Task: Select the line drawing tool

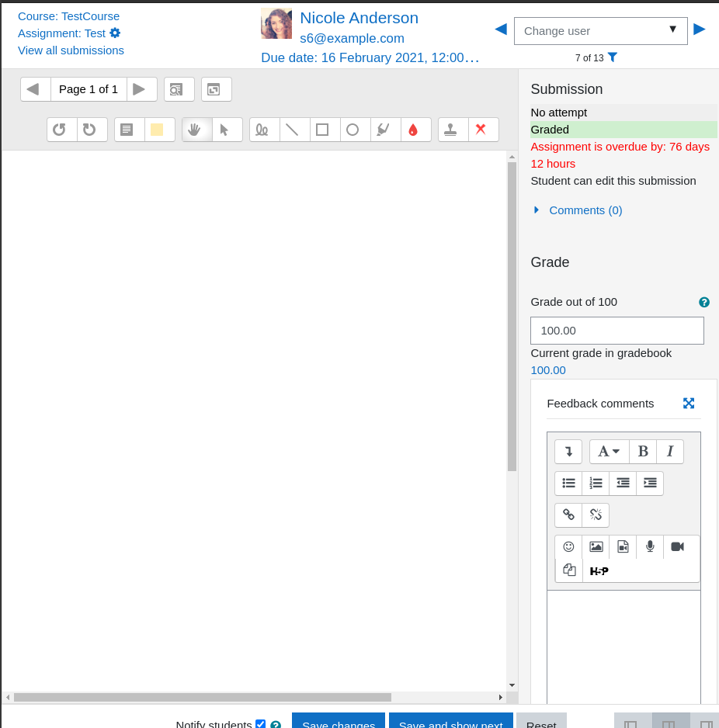Action: point(294,130)
